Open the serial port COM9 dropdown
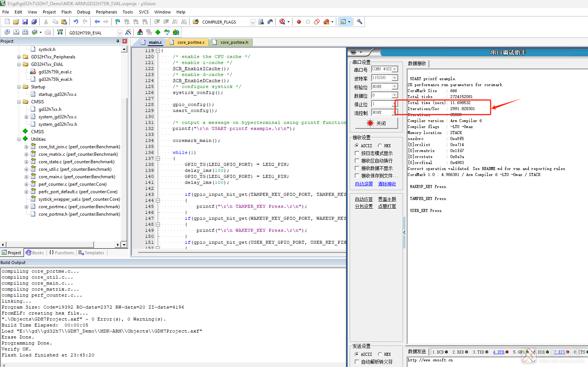The height and width of the screenshot is (367, 588). 395,69
